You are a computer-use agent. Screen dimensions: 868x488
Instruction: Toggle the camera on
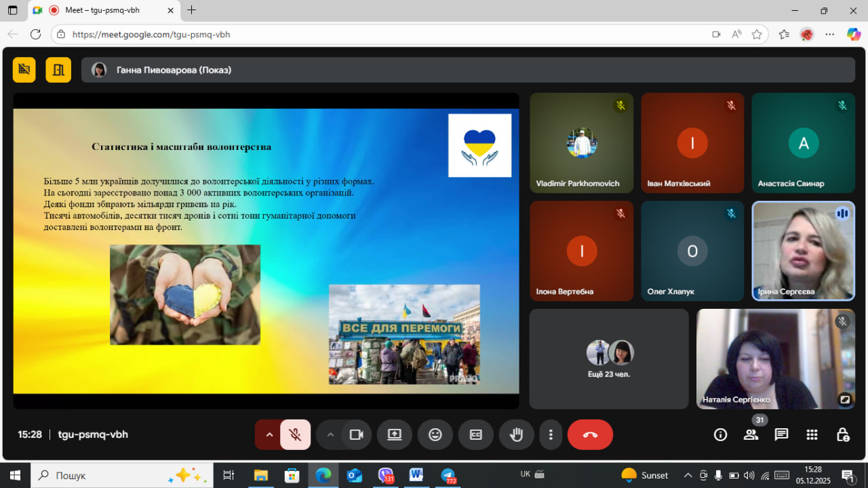click(356, 434)
